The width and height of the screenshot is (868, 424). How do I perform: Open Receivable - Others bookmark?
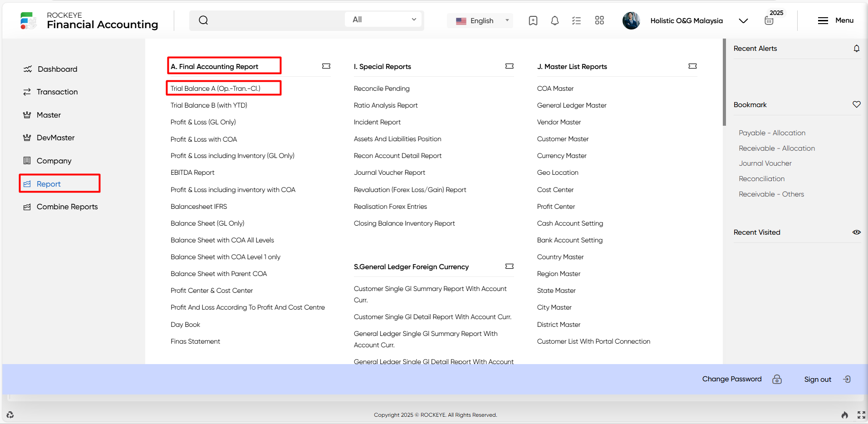click(x=771, y=194)
